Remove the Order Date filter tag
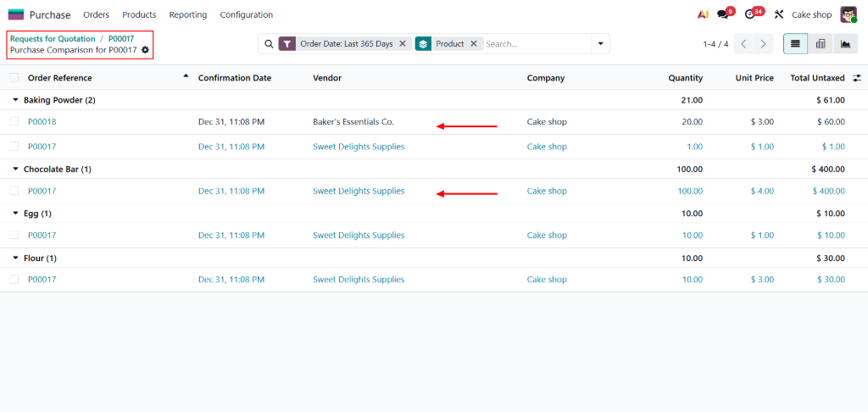This screenshot has height=412, width=868. pos(403,44)
